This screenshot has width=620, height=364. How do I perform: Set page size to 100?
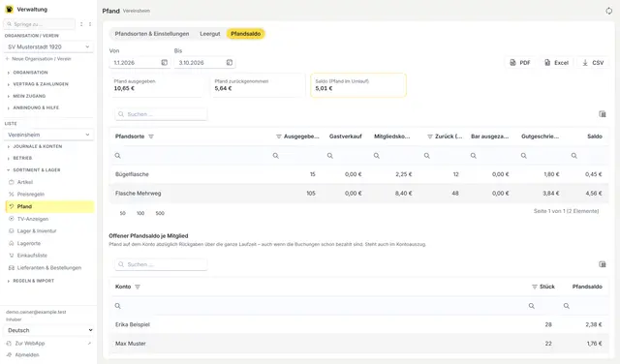[140, 213]
